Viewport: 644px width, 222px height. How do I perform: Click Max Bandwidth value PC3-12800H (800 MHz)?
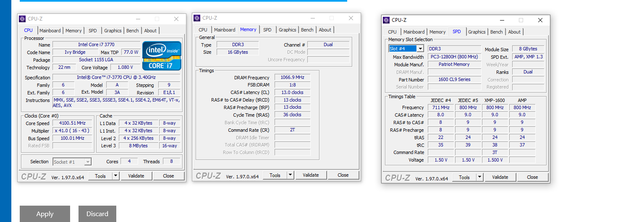pos(454,57)
